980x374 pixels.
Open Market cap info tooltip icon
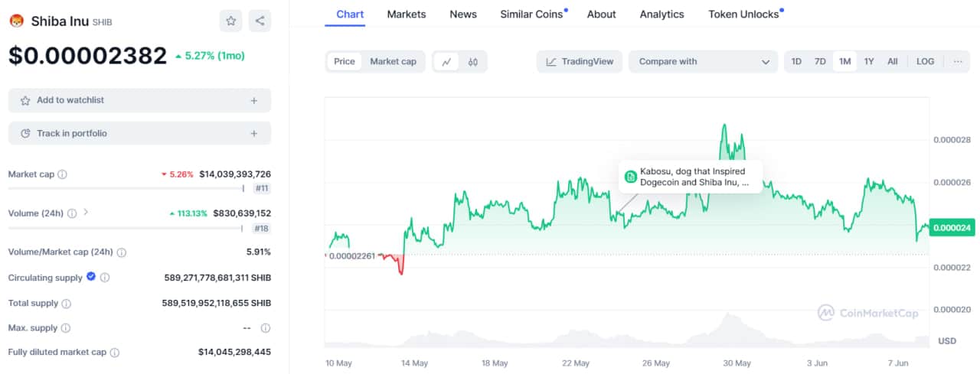[63, 174]
